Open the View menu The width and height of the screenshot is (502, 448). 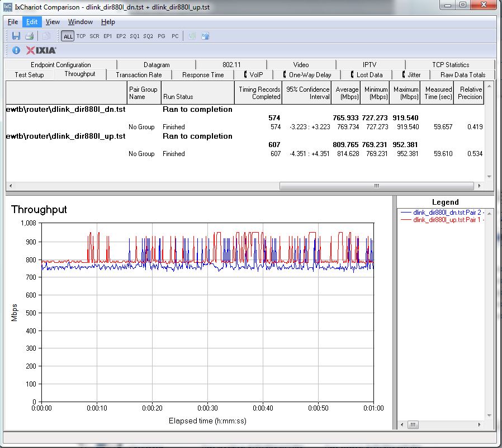(x=53, y=22)
